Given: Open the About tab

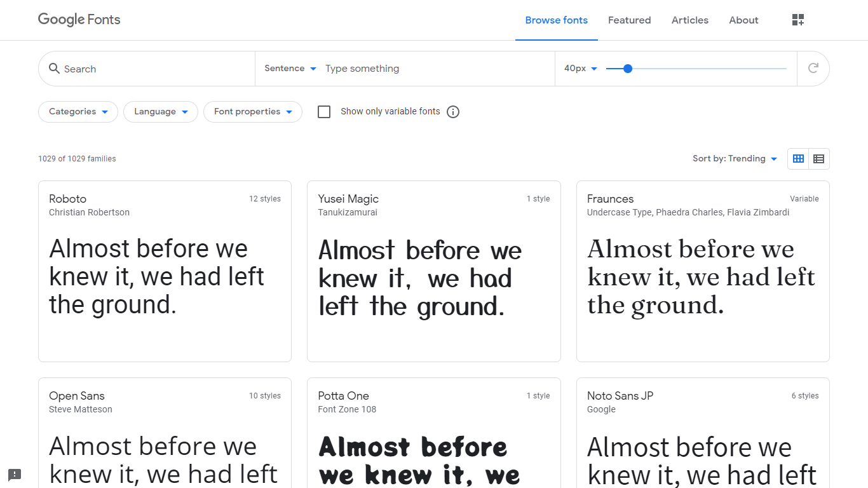Looking at the screenshot, I should (743, 20).
